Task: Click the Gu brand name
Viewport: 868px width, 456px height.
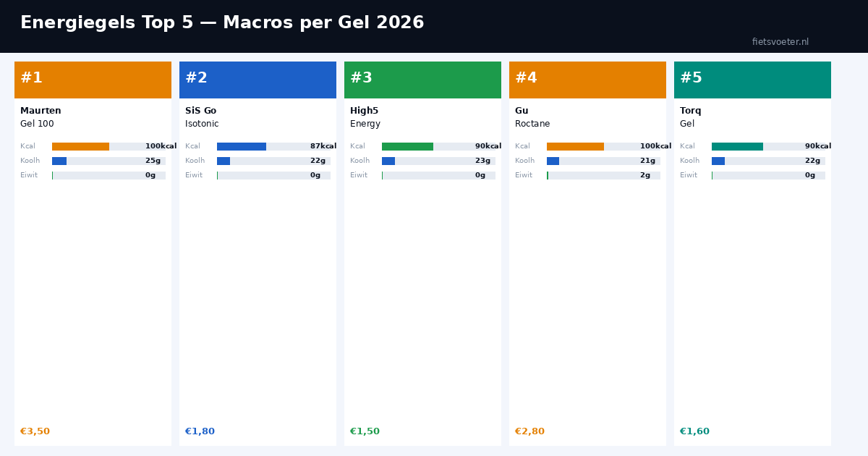Action: click(522, 111)
